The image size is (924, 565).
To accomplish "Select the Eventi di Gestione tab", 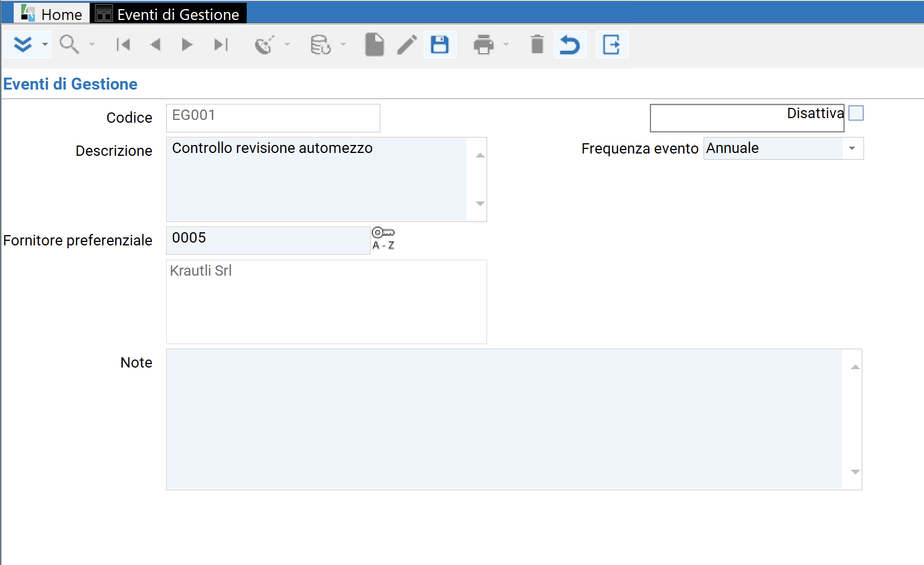I will pos(168,14).
